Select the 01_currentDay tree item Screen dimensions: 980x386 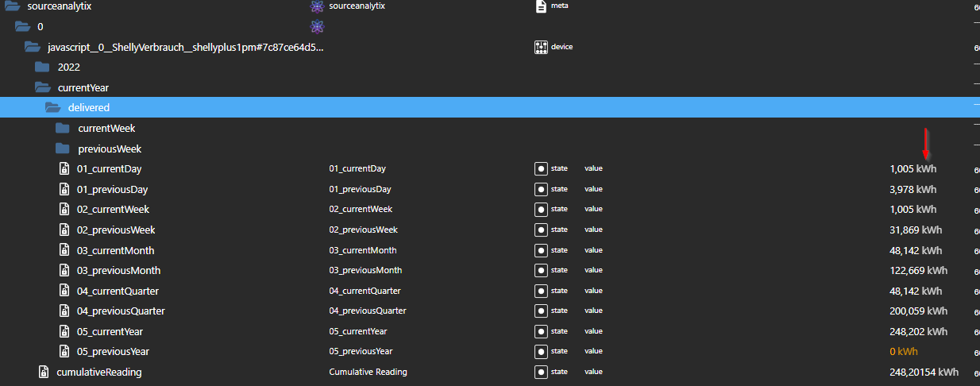click(110, 168)
